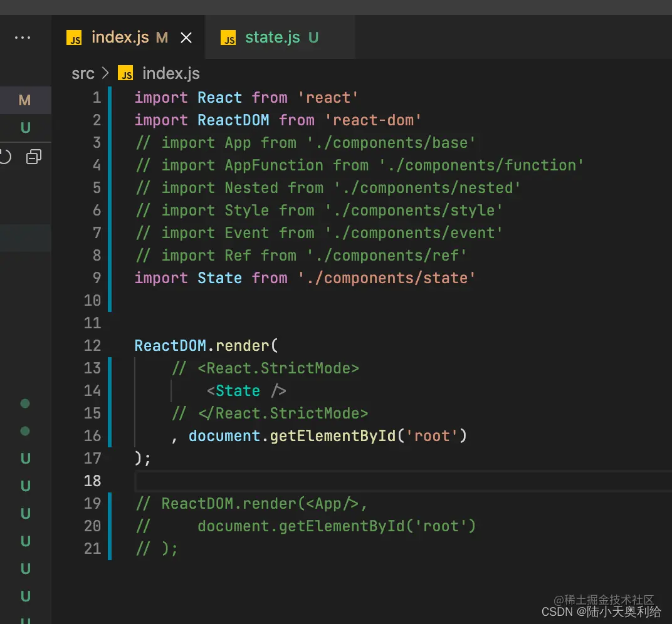Image resolution: width=672 pixels, height=624 pixels.
Task: Switch to the index.js tab
Action: [x=129, y=37]
